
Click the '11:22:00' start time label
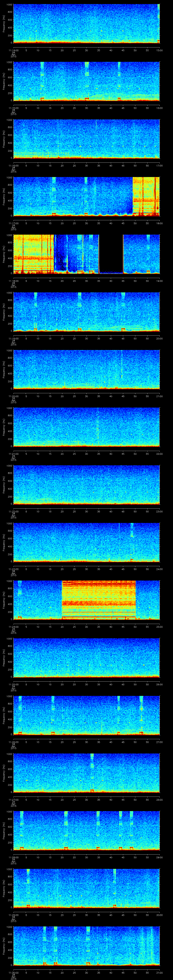13,511
